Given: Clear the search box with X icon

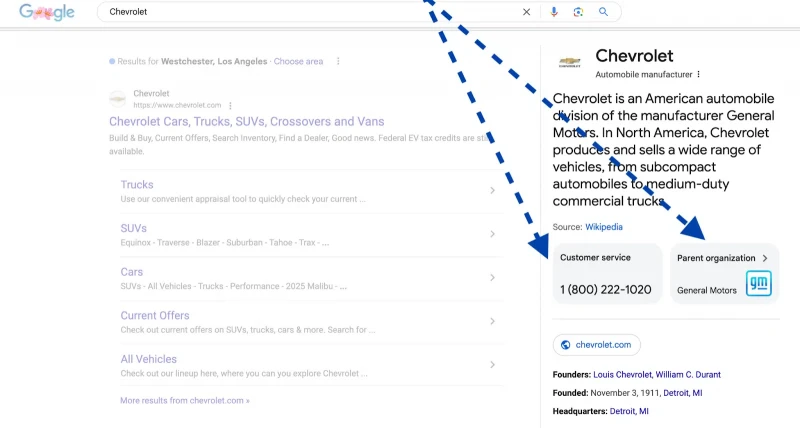Looking at the screenshot, I should coord(527,12).
